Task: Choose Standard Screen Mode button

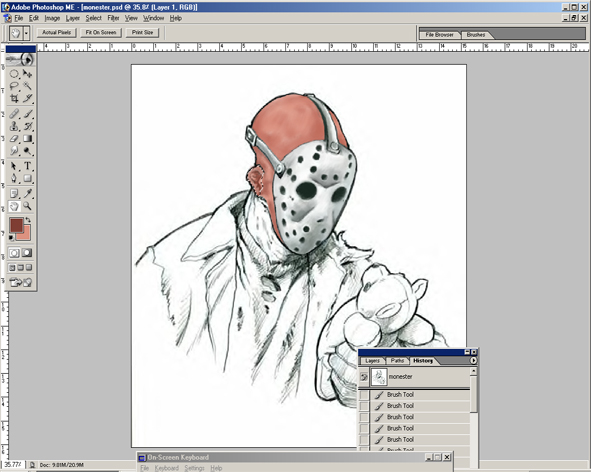Action: coord(12,268)
